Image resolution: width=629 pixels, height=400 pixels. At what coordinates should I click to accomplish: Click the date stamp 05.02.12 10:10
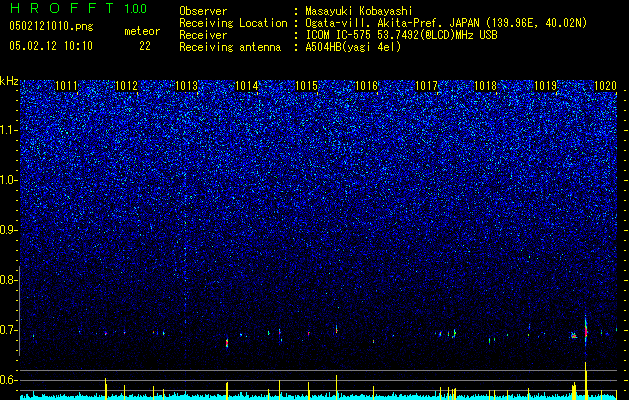coord(51,46)
